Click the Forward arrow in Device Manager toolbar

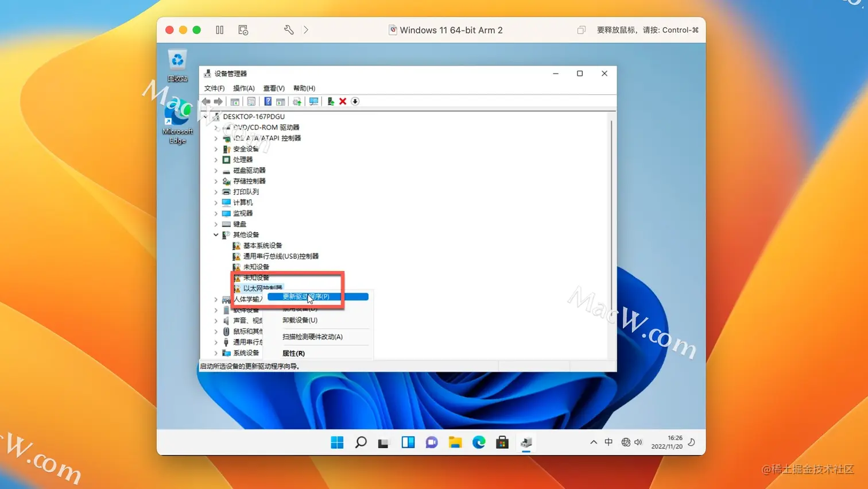point(218,102)
